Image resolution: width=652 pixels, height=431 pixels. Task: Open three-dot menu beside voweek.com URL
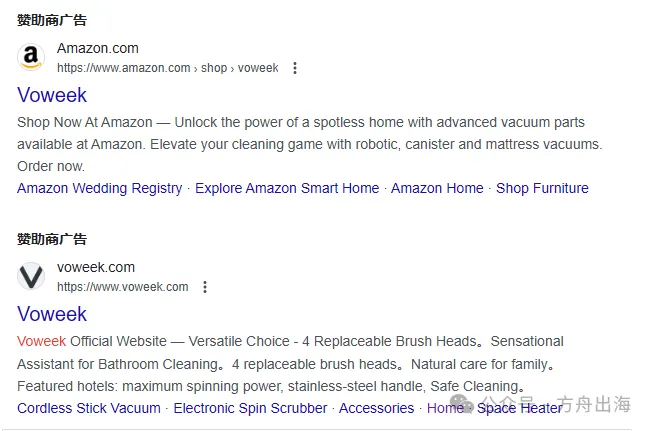[204, 287]
